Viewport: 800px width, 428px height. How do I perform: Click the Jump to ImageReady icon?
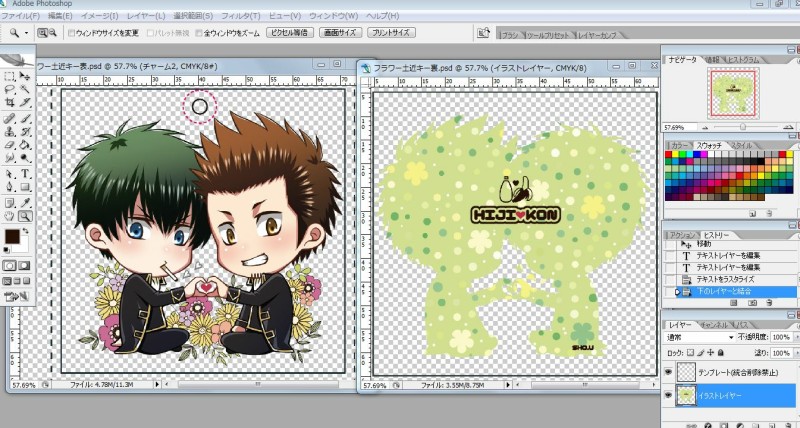point(17,296)
